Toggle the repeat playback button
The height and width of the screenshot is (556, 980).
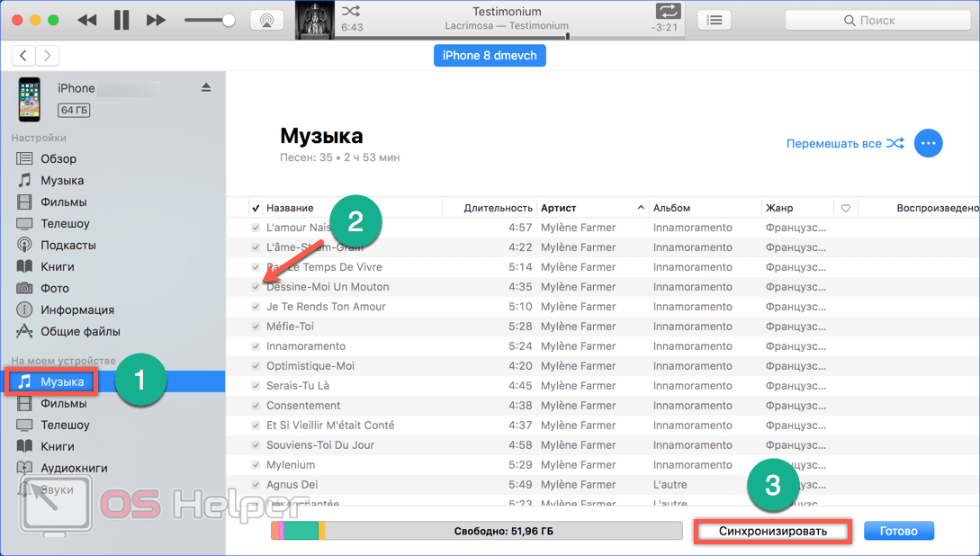pos(669,12)
